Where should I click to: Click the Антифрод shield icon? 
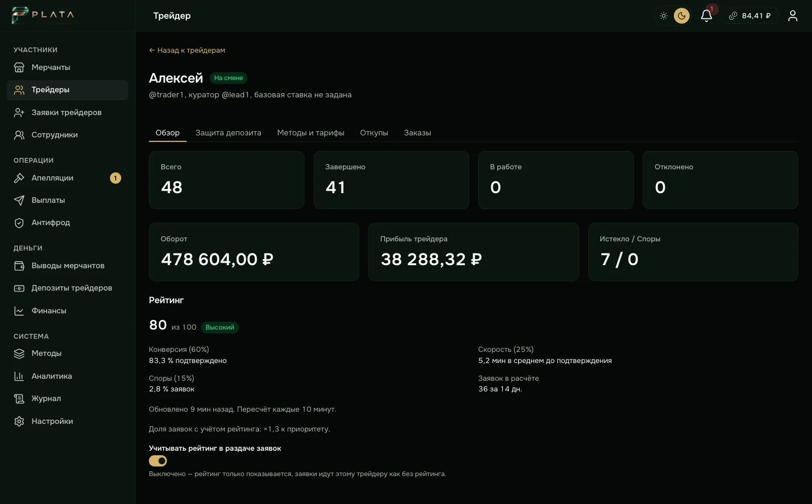click(19, 223)
